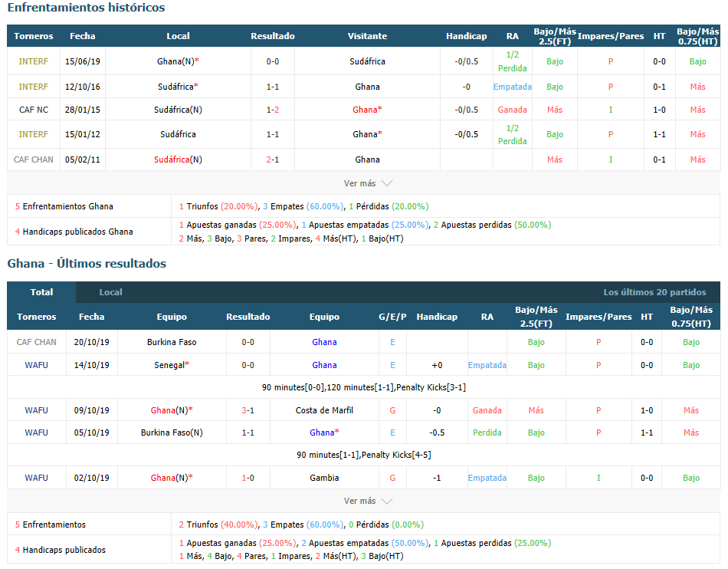This screenshot has width=728, height=569.
Task: Select handicap -1 on Gambia row
Action: tap(437, 478)
